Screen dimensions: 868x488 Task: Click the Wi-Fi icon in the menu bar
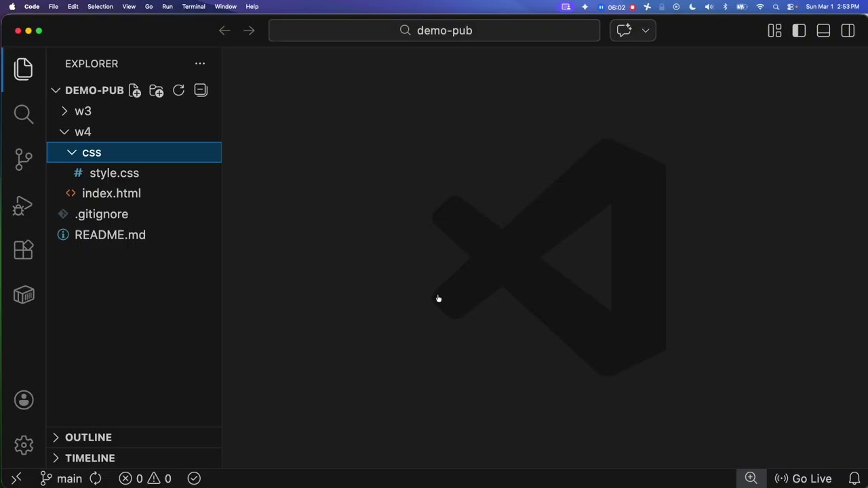pyautogui.click(x=759, y=7)
